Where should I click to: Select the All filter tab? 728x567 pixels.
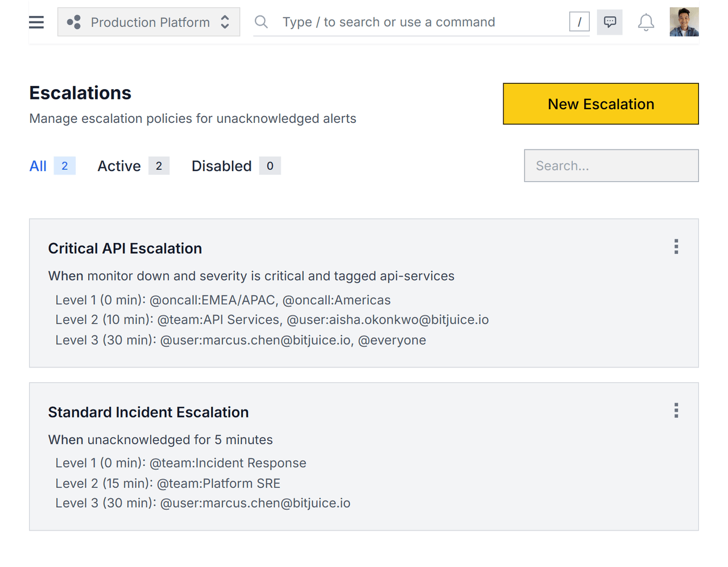(x=38, y=166)
